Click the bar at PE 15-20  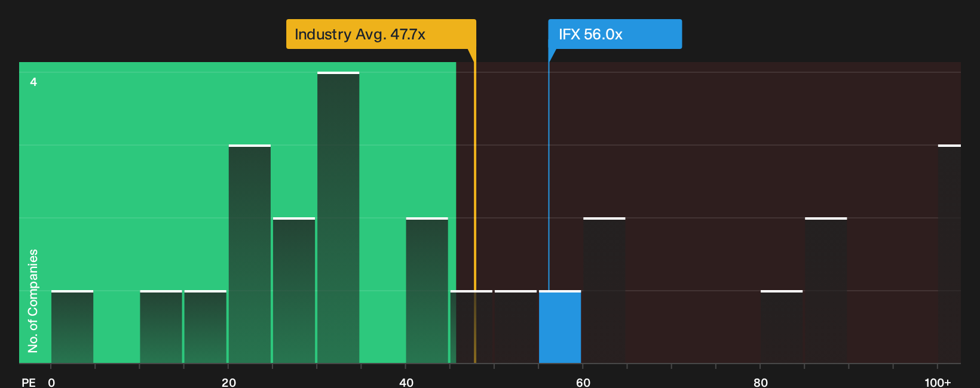pyautogui.click(x=206, y=327)
